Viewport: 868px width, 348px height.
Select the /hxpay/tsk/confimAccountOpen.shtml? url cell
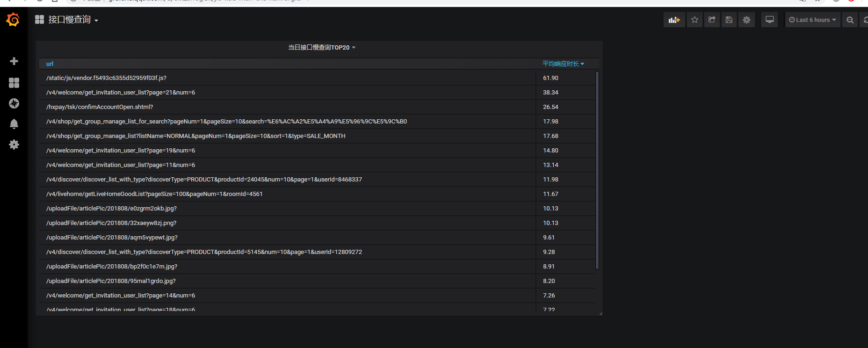pos(288,107)
